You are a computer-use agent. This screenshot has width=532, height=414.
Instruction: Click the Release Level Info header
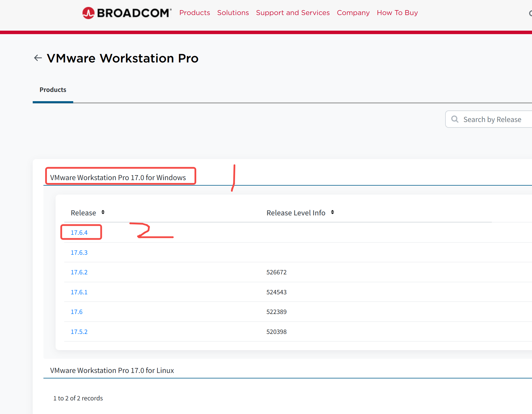tap(296, 213)
